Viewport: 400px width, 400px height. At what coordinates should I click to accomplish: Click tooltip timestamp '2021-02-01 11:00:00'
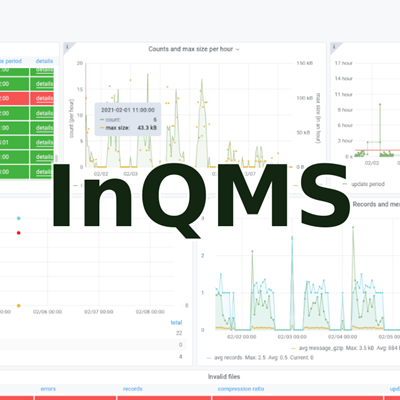(128, 110)
